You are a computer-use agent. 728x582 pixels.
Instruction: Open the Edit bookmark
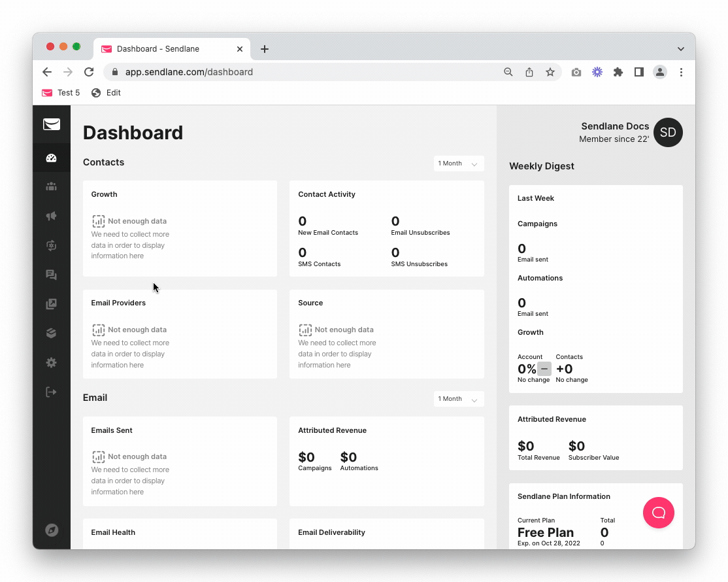[x=106, y=92]
